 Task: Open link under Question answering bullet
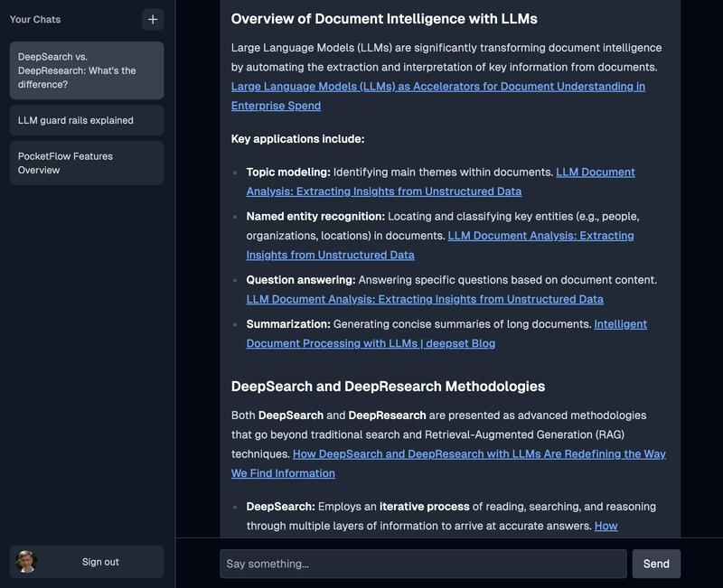click(x=425, y=299)
